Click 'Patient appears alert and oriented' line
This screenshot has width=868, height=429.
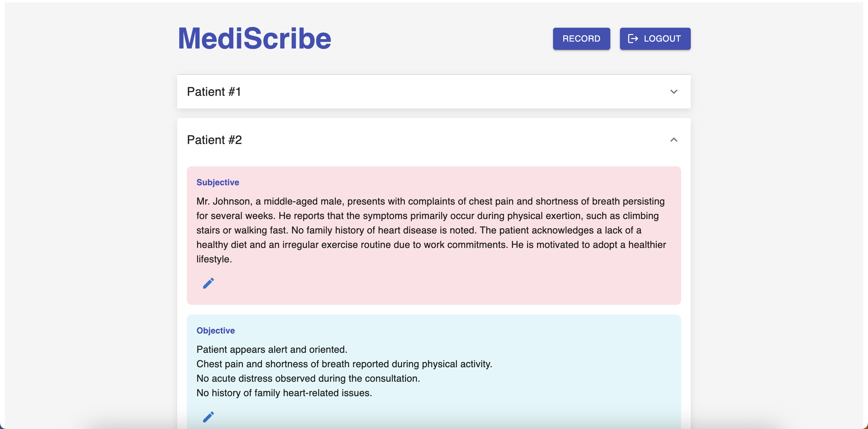pyautogui.click(x=272, y=349)
